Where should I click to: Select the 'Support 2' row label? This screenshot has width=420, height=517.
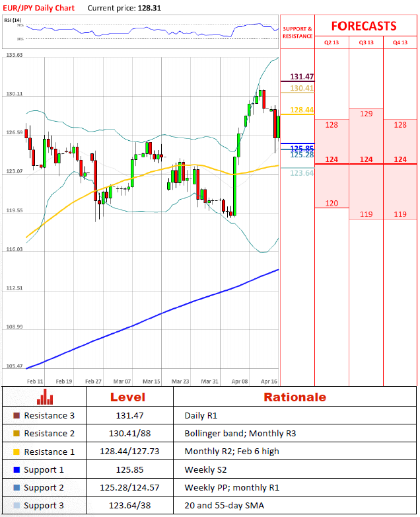[x=44, y=488]
